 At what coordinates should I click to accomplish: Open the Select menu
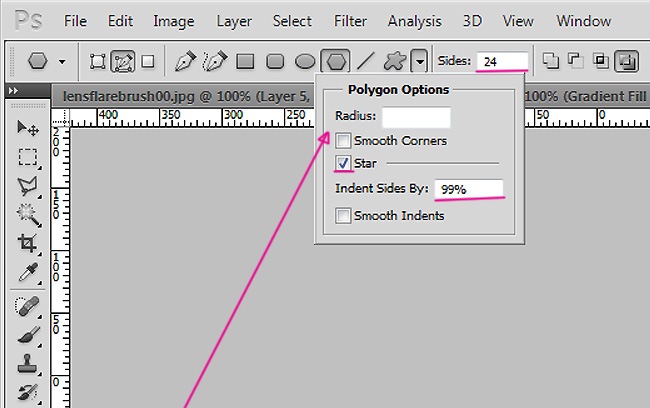coord(292,21)
